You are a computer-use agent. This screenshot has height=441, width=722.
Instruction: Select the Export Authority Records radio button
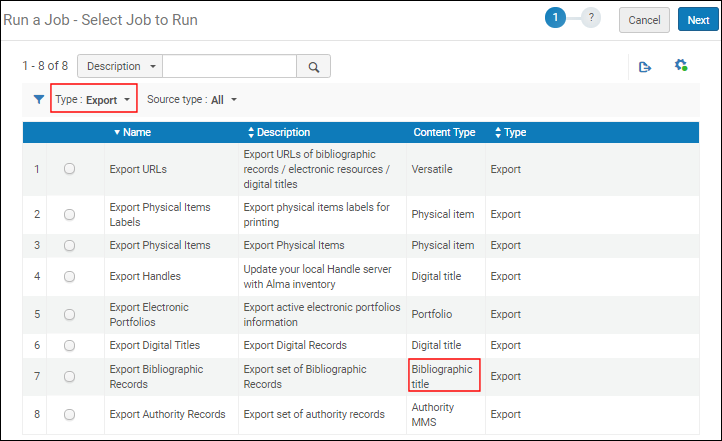click(x=69, y=415)
